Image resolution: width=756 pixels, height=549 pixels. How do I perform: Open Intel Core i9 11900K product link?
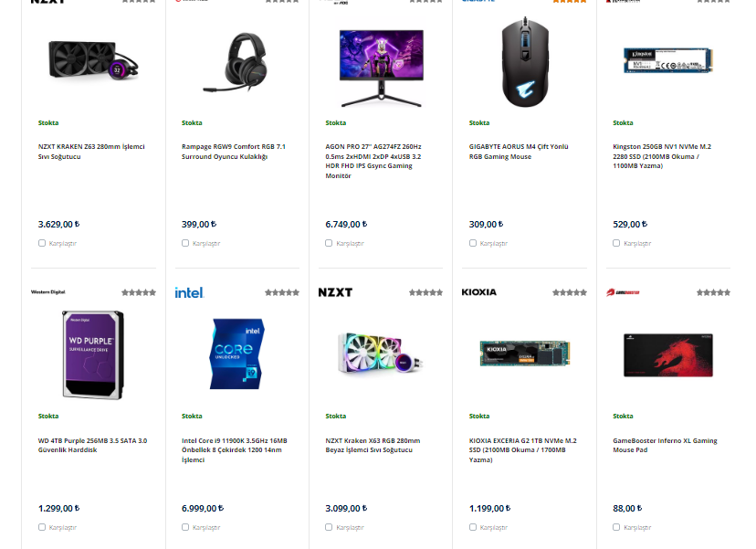click(x=235, y=450)
